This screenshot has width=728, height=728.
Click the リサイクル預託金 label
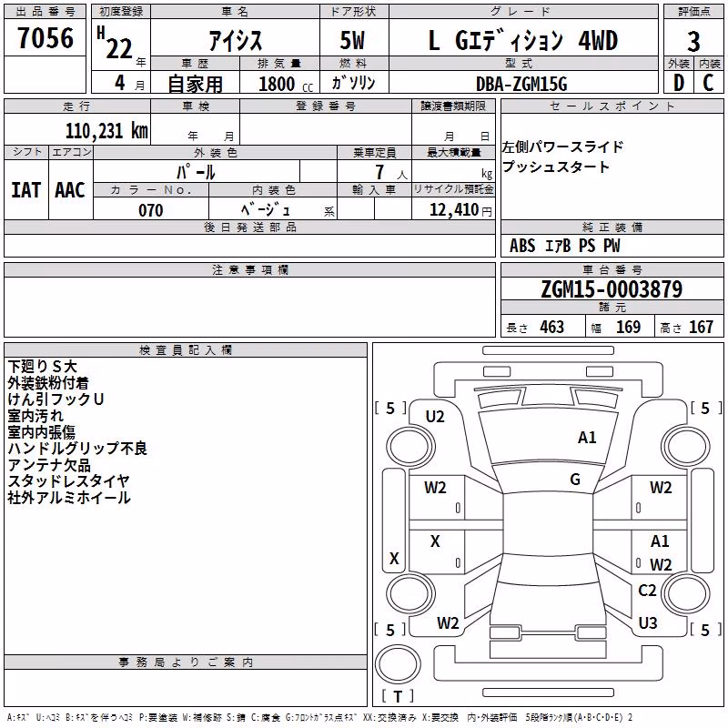point(453,189)
